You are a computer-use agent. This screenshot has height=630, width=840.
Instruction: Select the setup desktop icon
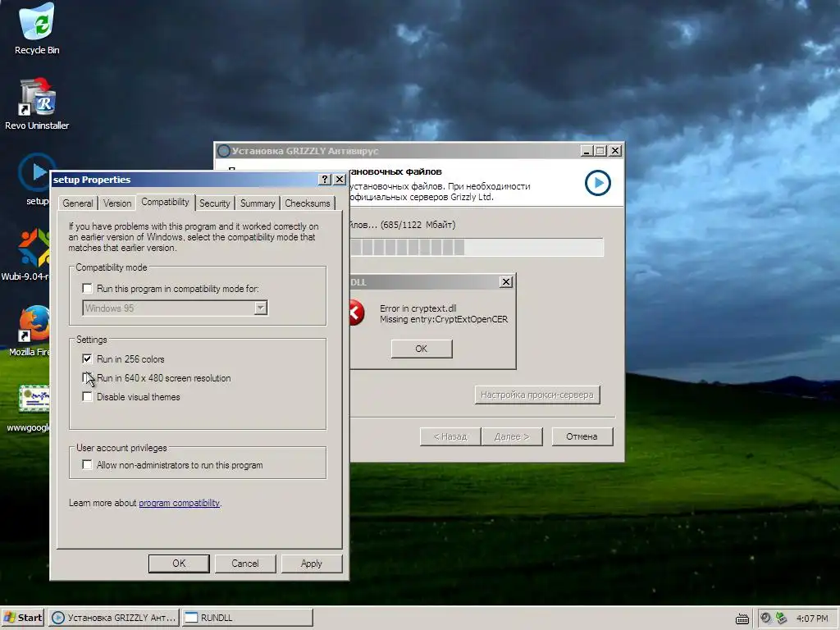[35, 180]
